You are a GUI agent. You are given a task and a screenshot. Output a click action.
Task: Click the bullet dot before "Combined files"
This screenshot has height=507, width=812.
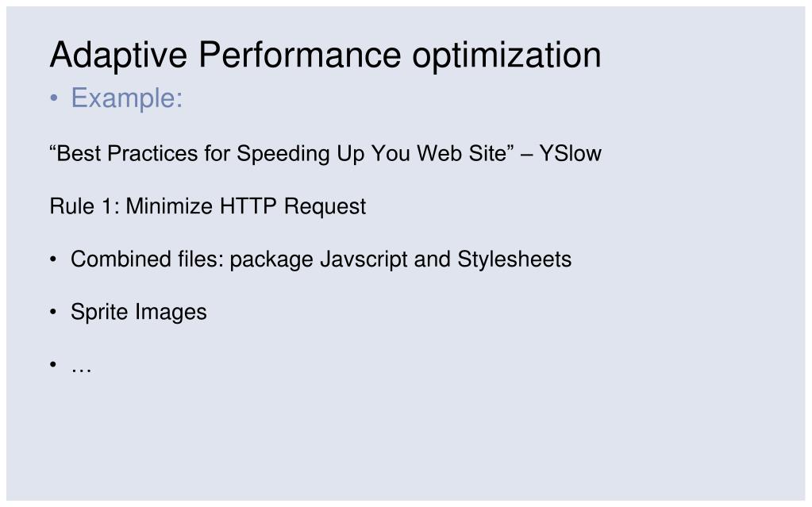[53, 259]
